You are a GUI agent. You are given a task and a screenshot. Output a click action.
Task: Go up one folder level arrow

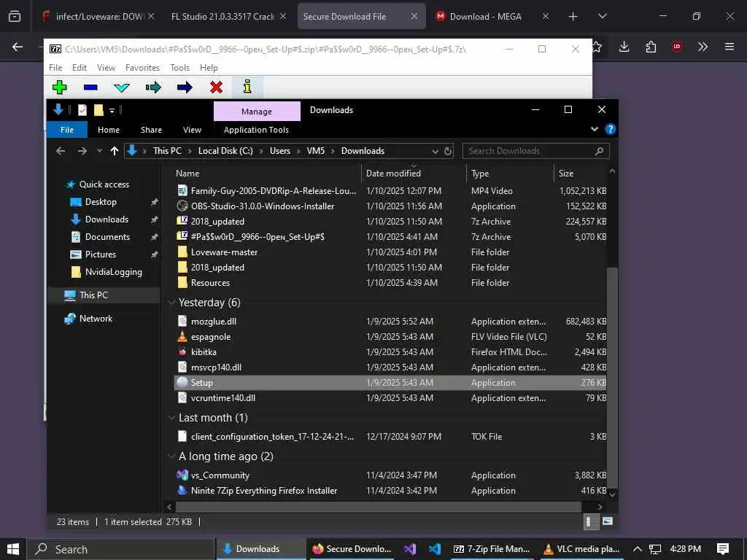coord(115,151)
